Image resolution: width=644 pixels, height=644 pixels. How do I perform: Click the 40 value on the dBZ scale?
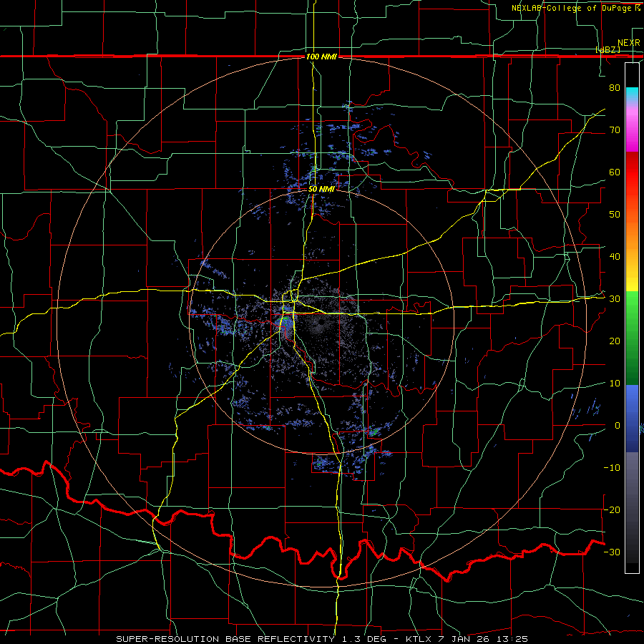pos(615,257)
